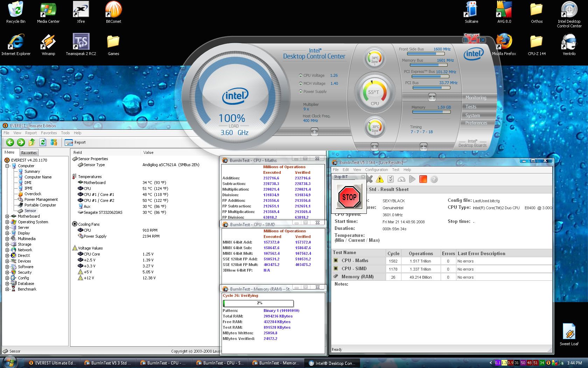Open the Media Center desktop icon
The height and width of the screenshot is (368, 588).
pyautogui.click(x=48, y=12)
